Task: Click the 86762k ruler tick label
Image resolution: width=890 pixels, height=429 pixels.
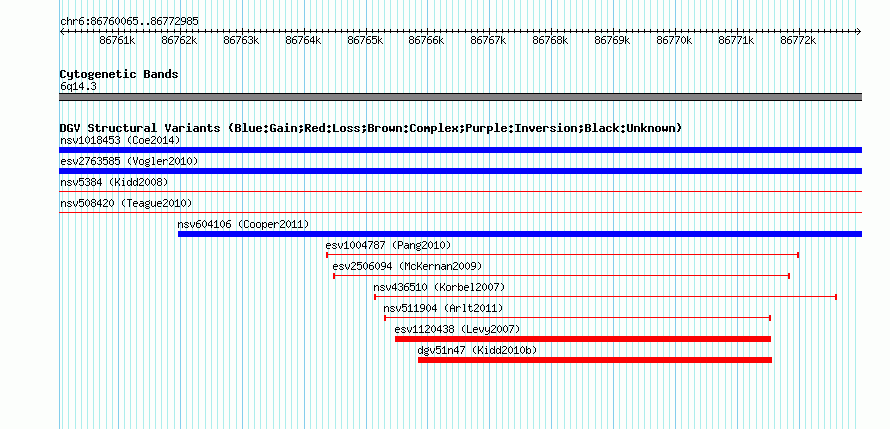Action: [x=179, y=40]
